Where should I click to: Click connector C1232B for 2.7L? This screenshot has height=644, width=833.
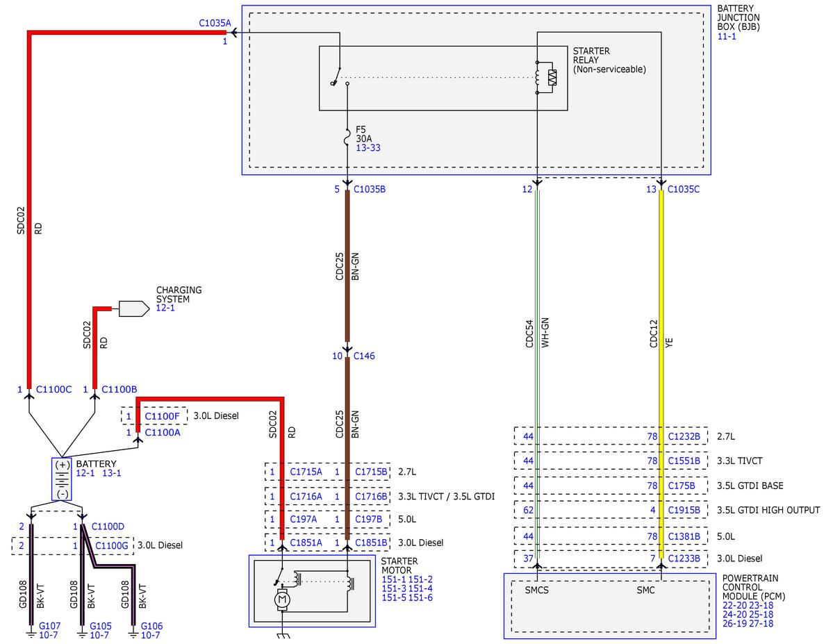(x=684, y=436)
